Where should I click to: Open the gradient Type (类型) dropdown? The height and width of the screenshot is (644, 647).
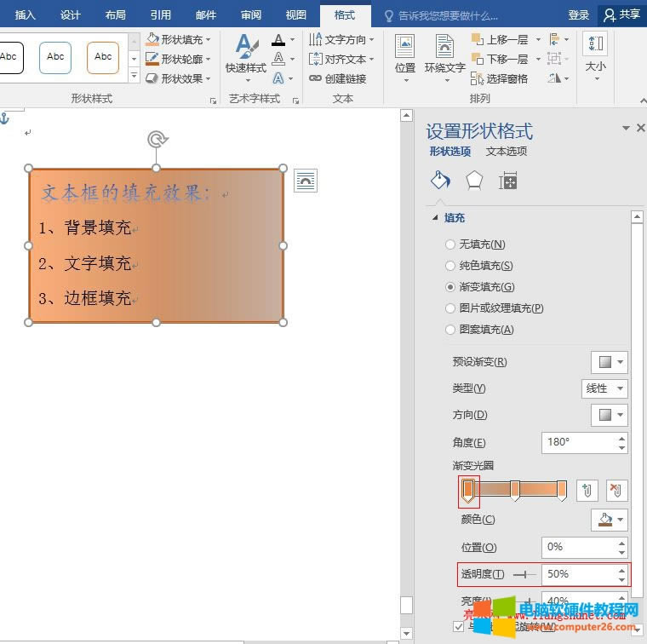pos(605,388)
